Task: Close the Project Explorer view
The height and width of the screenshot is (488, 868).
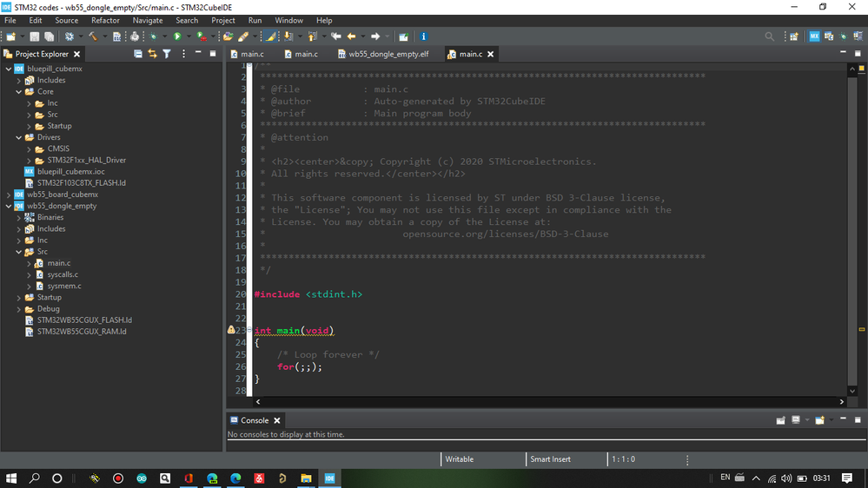Action: tap(77, 54)
